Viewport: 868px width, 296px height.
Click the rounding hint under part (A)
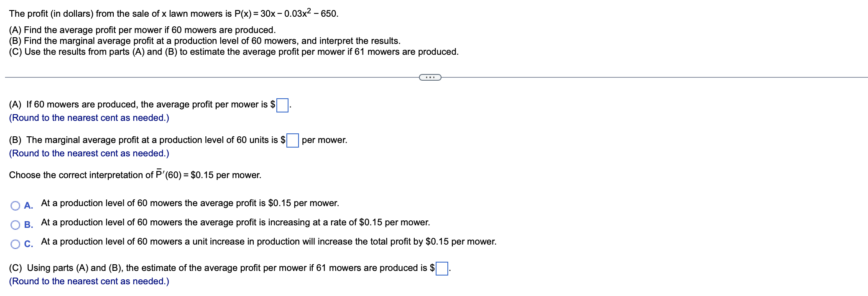click(x=88, y=118)
